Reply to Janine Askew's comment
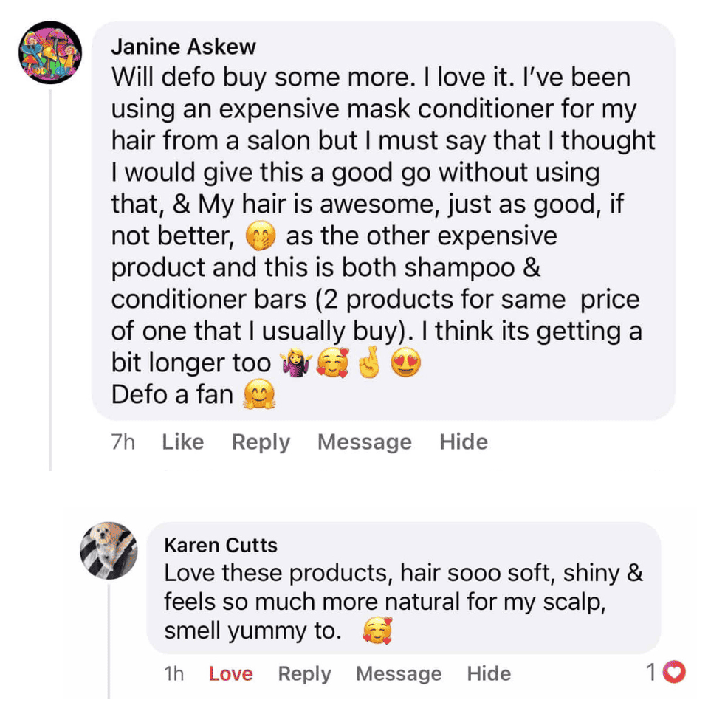This screenshot has width=725, height=728. [261, 442]
